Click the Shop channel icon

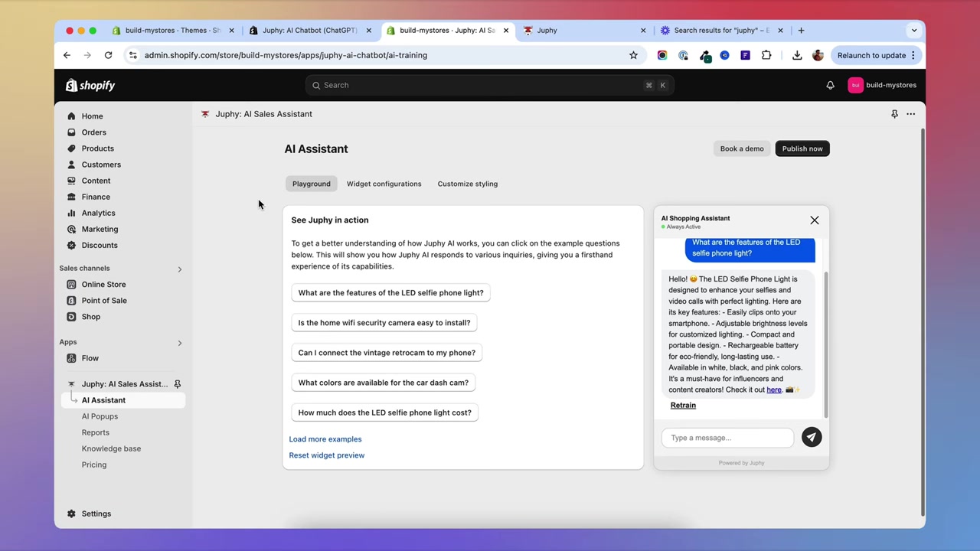click(71, 317)
